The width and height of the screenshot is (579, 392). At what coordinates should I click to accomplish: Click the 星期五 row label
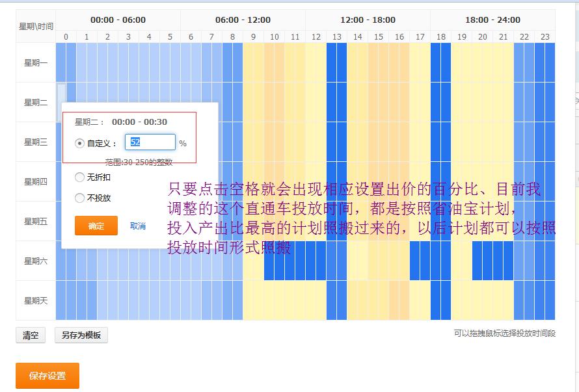[36, 221]
